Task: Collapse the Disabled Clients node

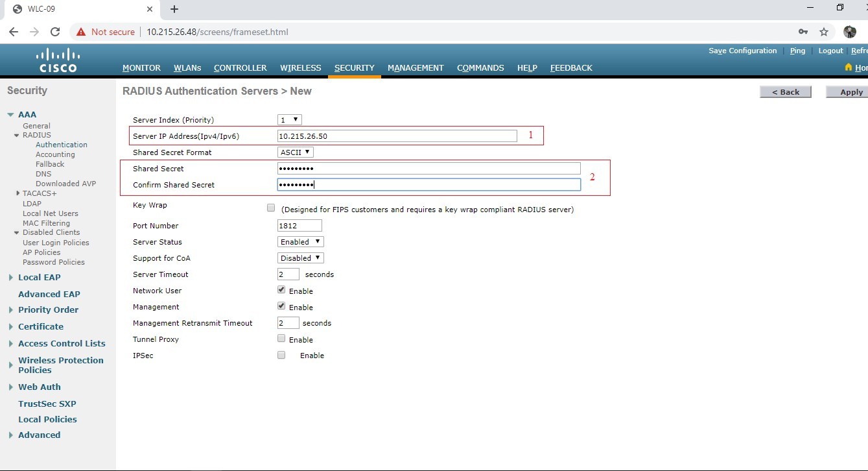Action: 17,232
